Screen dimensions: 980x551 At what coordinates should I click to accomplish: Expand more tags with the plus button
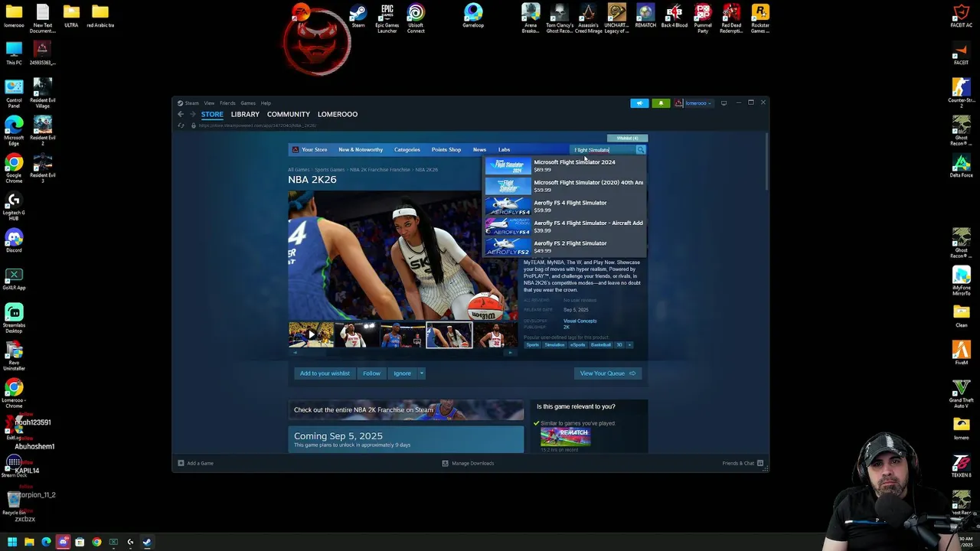pyautogui.click(x=629, y=345)
